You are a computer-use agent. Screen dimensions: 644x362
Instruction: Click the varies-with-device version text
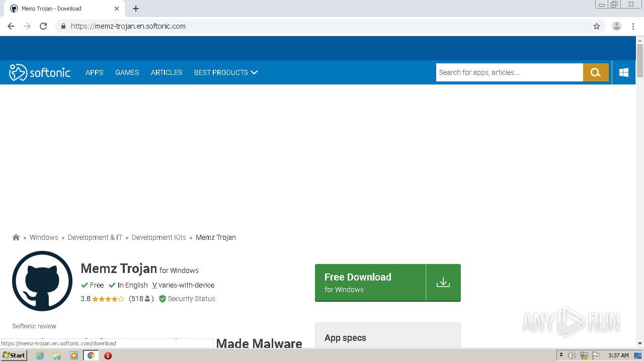click(187, 285)
